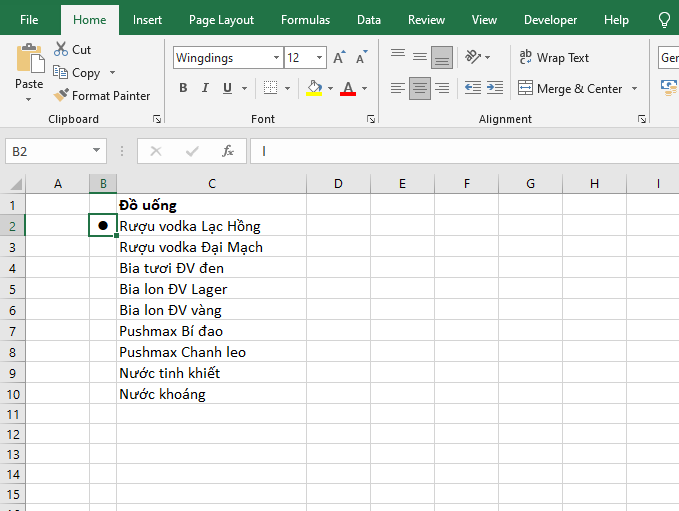Click the Tell Me lightbulb icon

pos(664,20)
